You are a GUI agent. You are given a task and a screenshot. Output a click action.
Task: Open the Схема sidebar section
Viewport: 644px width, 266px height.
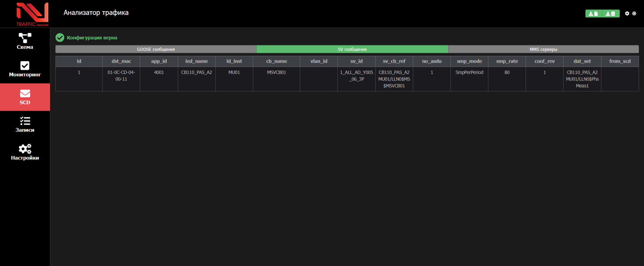(x=25, y=41)
